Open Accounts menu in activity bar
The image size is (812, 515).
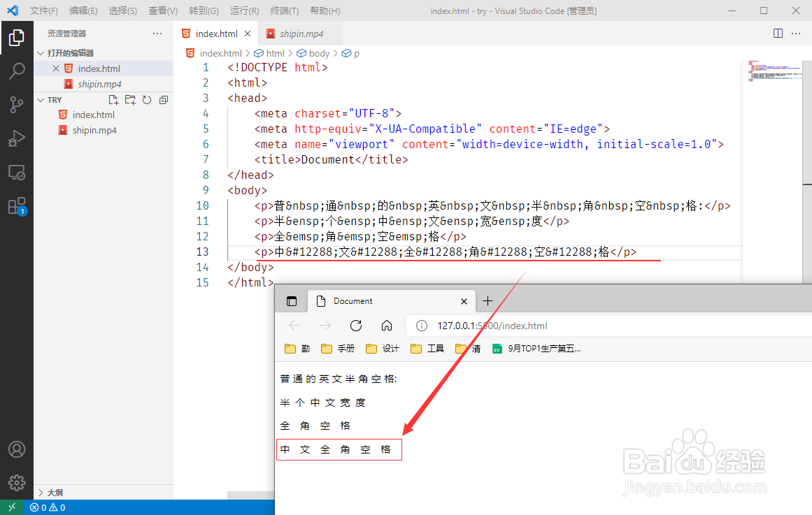[x=17, y=449]
